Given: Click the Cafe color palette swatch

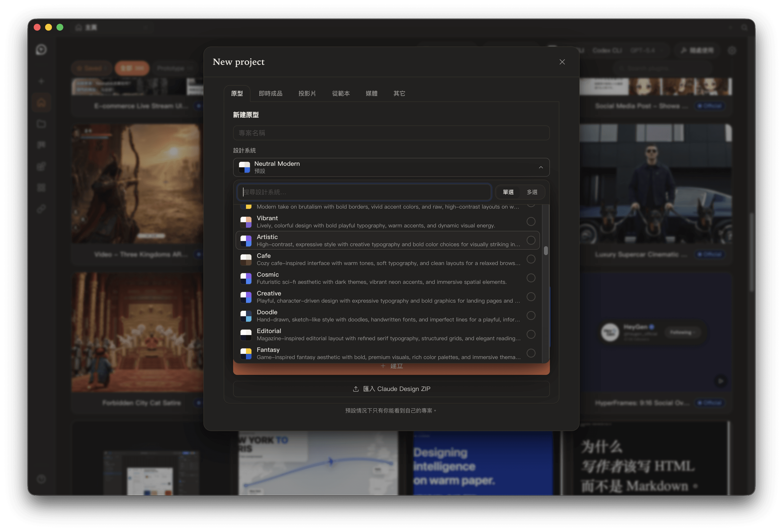Looking at the screenshot, I should pyautogui.click(x=246, y=259).
